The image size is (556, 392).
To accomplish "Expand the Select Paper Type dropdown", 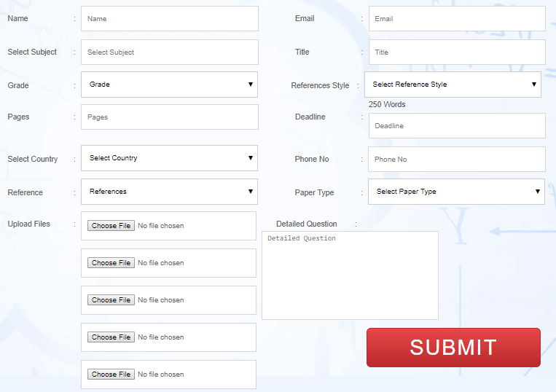I will (456, 192).
